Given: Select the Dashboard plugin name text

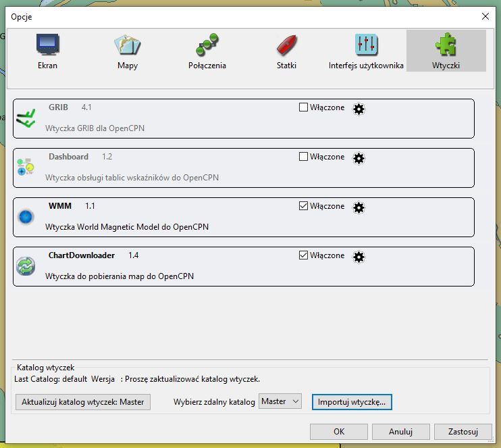Looking at the screenshot, I should tap(68, 156).
